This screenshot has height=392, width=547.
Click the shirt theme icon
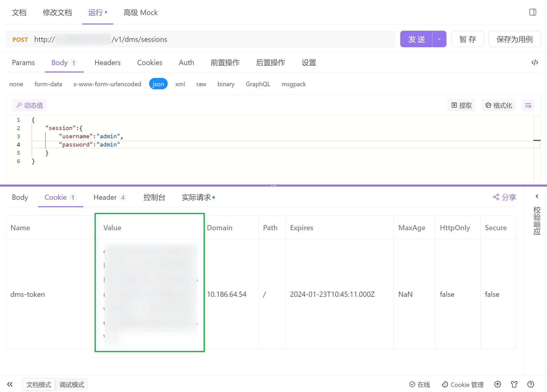click(514, 385)
